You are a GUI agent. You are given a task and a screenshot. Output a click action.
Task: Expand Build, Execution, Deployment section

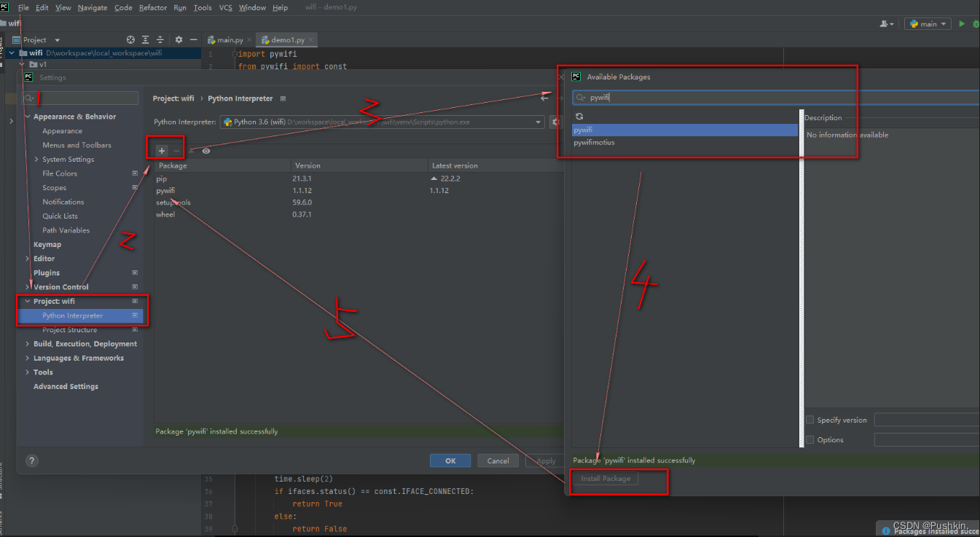click(x=28, y=344)
